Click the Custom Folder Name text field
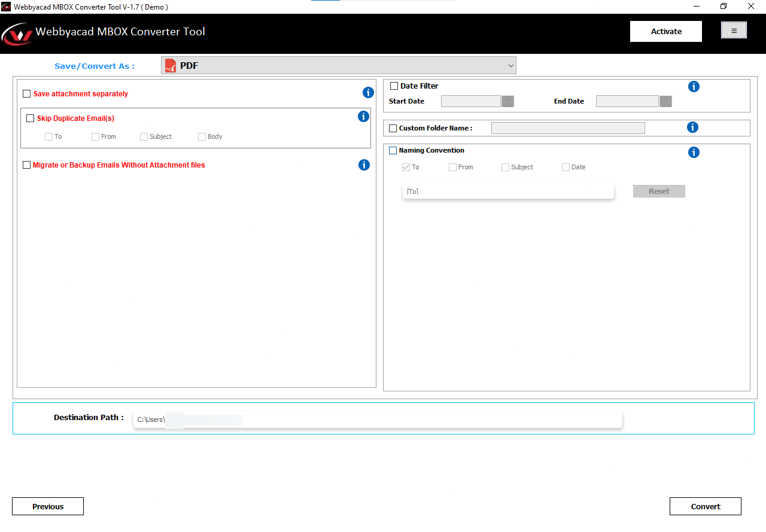This screenshot has width=766, height=532. point(568,128)
